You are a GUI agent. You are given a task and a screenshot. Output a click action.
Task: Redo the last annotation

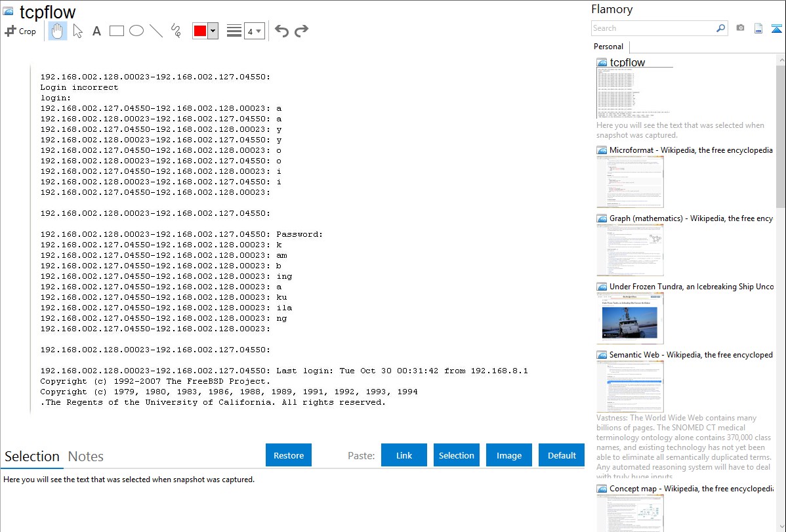coord(301,31)
